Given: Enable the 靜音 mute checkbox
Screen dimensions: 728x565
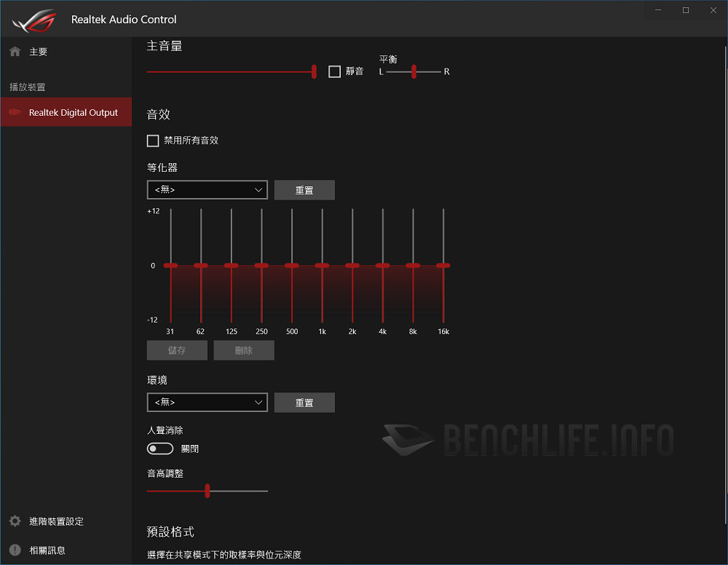Looking at the screenshot, I should point(334,71).
